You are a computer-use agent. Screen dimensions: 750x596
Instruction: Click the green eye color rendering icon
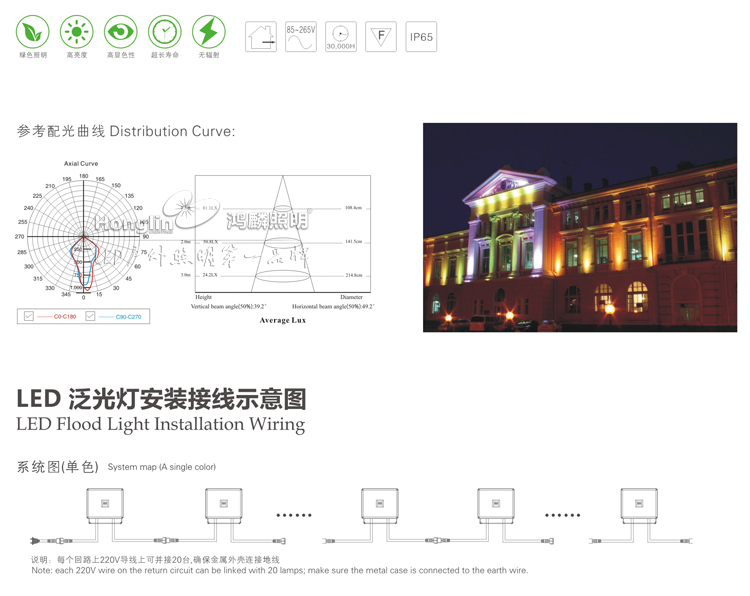(121, 32)
